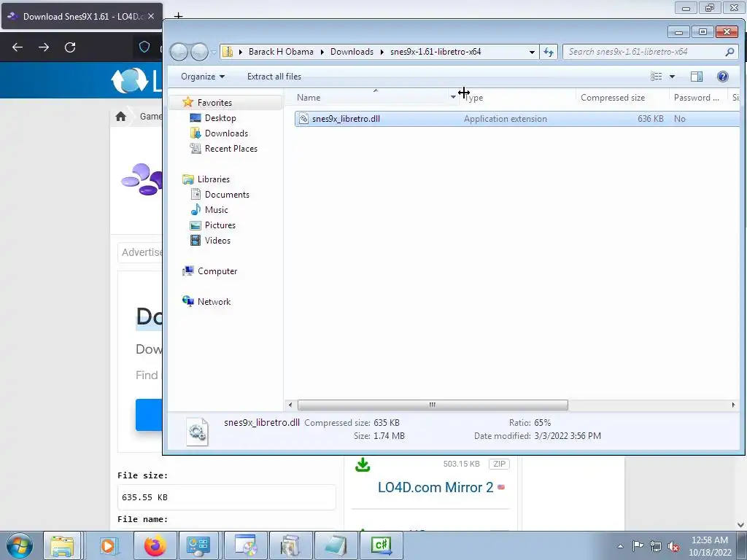
Task: Show hidden system tray icons arrow
Action: coord(620,546)
